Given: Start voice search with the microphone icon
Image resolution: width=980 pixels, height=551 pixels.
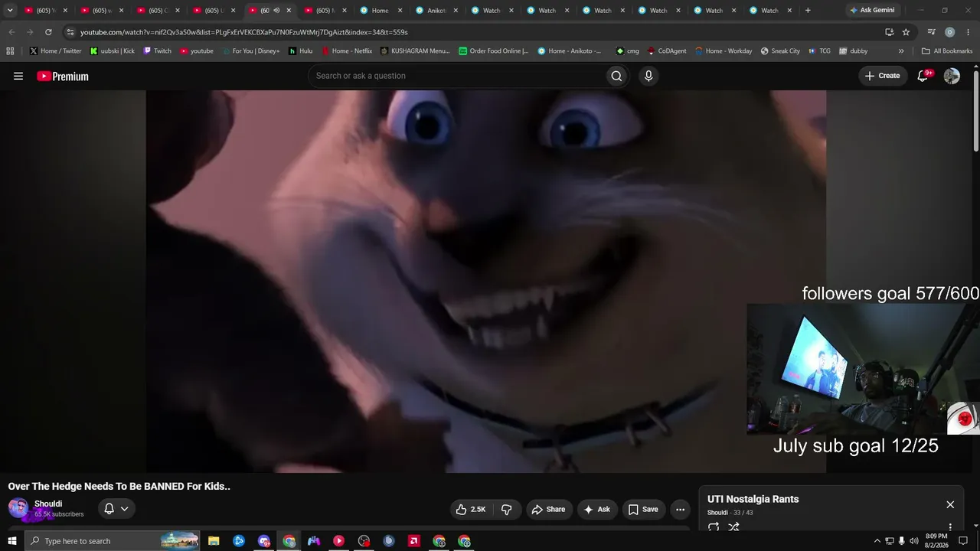Looking at the screenshot, I should click(648, 76).
